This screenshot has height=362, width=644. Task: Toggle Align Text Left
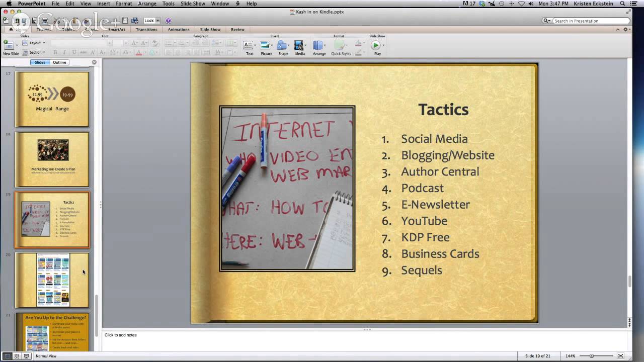pyautogui.click(x=168, y=52)
